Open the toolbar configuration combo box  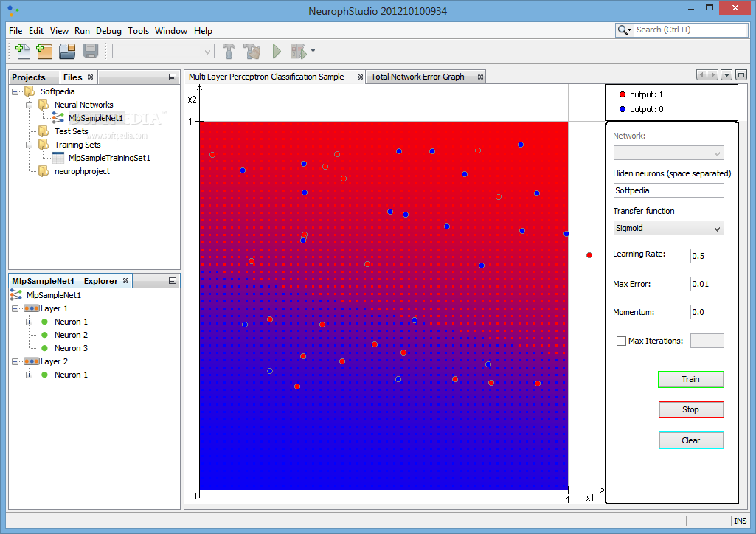(x=163, y=51)
